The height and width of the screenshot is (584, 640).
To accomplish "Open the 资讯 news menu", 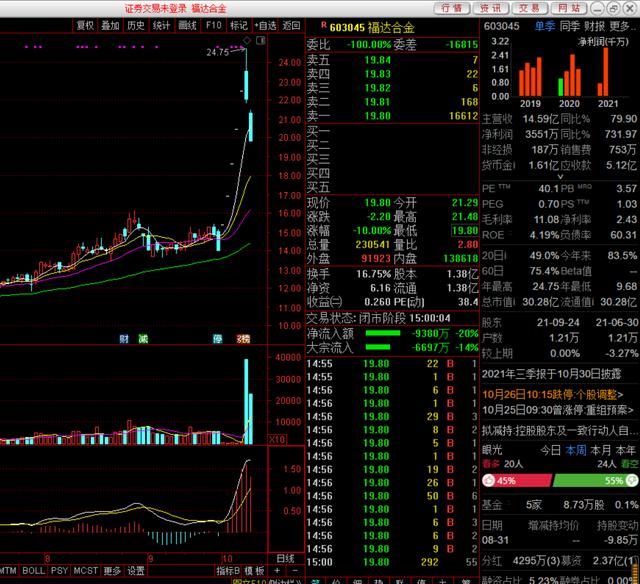I will click(490, 8).
